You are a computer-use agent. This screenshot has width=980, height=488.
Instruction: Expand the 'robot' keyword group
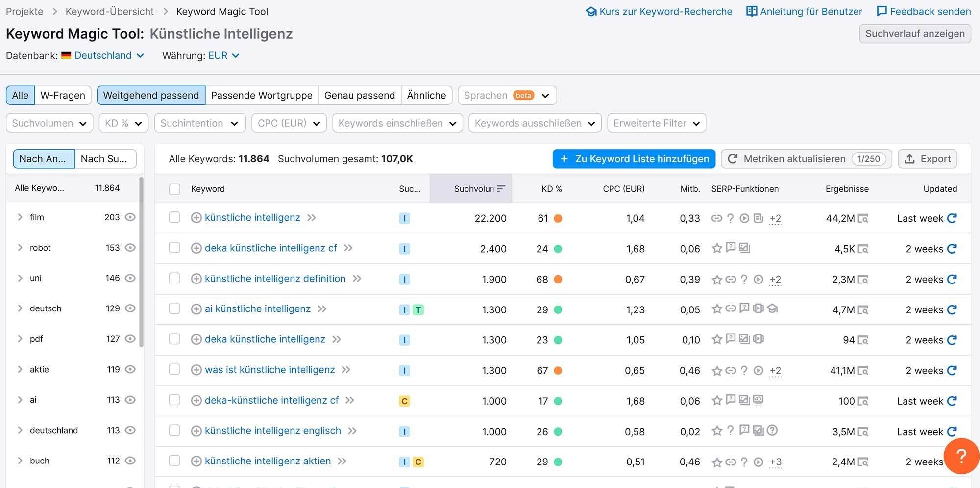click(x=20, y=248)
